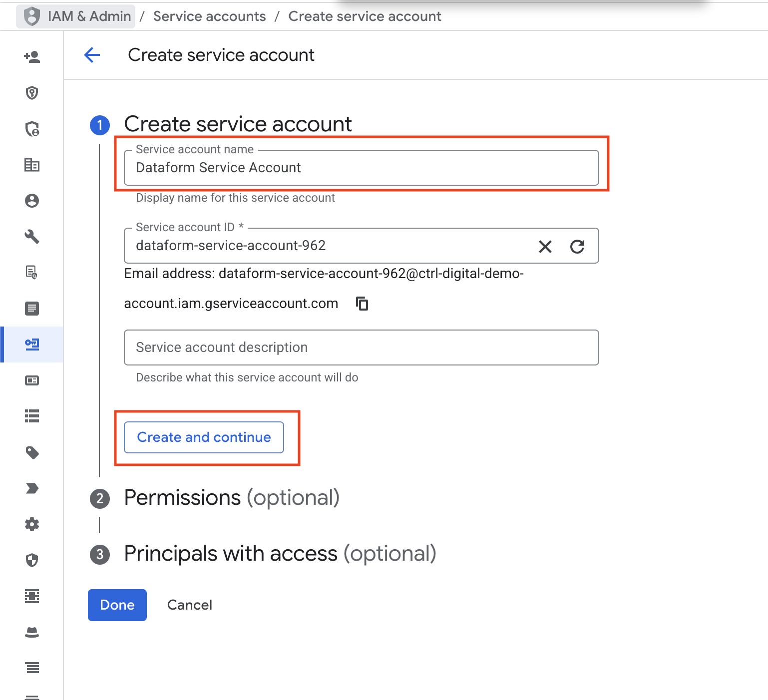Click the Done button
The image size is (768, 700).
click(117, 605)
